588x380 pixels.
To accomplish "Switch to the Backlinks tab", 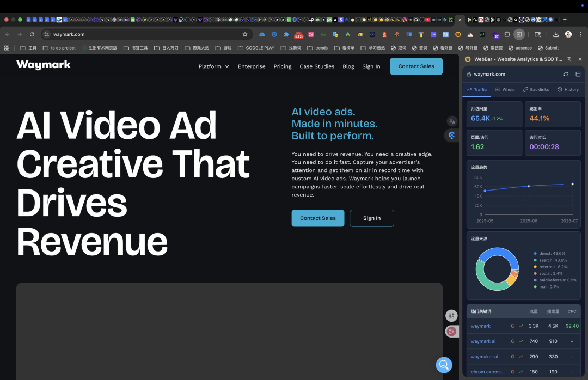I will 536,90.
